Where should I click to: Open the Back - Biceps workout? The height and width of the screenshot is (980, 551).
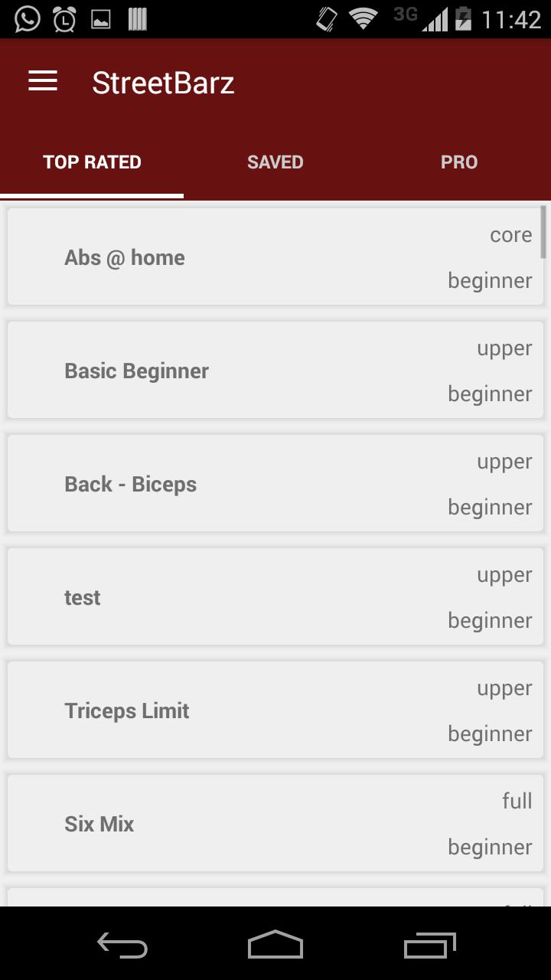pos(275,484)
